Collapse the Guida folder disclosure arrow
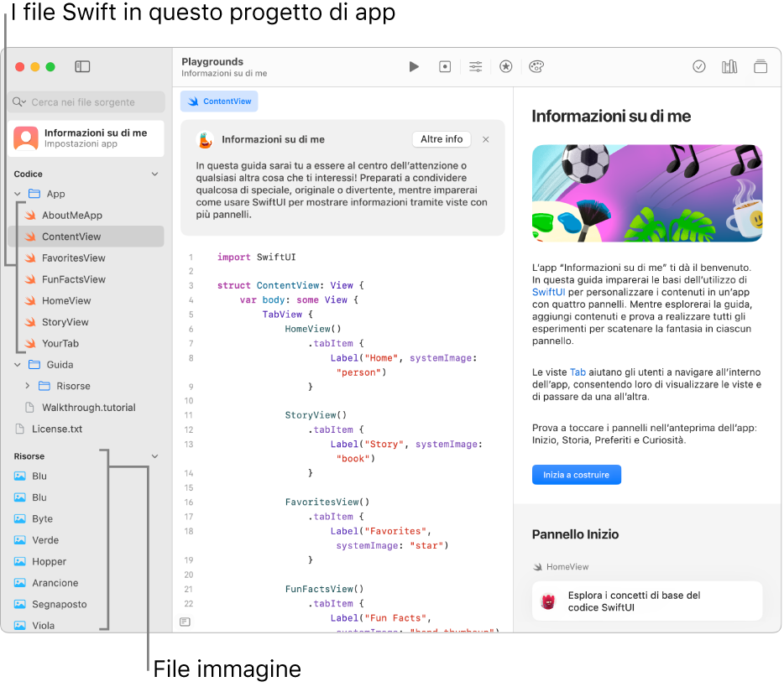Viewport: 784px width, 687px height. tap(18, 365)
